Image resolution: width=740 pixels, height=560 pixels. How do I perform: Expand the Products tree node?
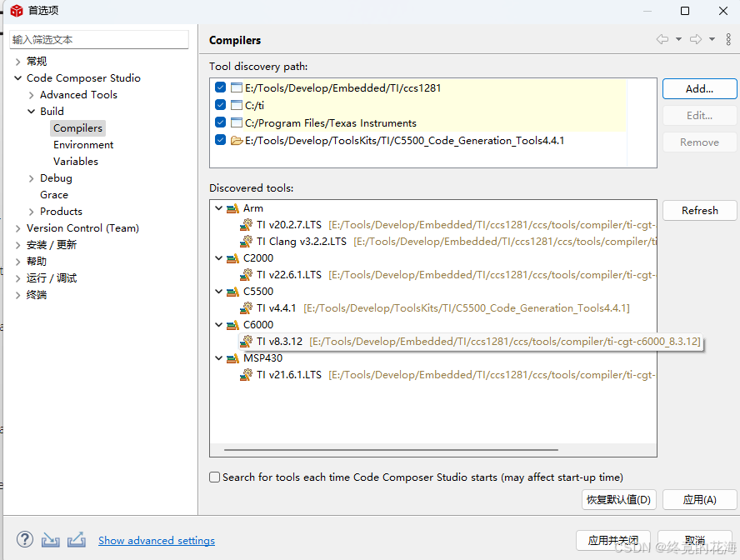[31, 212]
